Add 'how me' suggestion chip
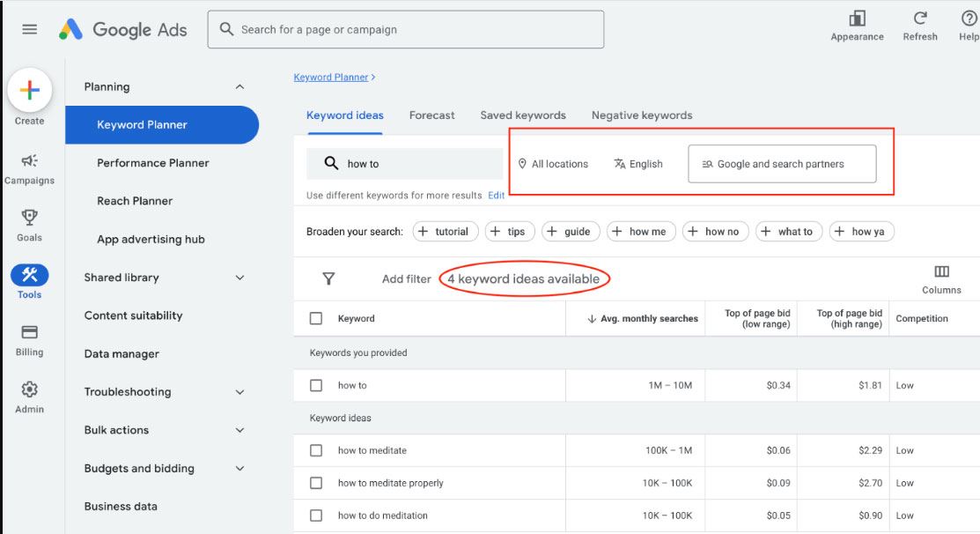The width and height of the screenshot is (980, 534). pos(641,232)
